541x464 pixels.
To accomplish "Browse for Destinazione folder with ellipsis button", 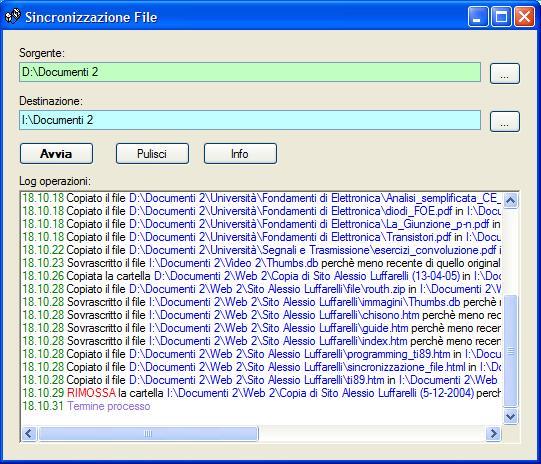I will tap(504, 121).
